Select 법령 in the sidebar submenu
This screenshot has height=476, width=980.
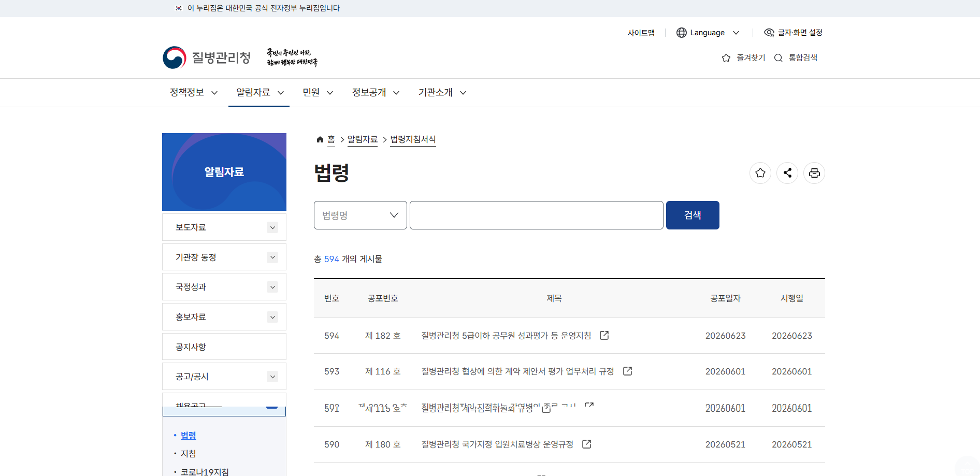188,436
